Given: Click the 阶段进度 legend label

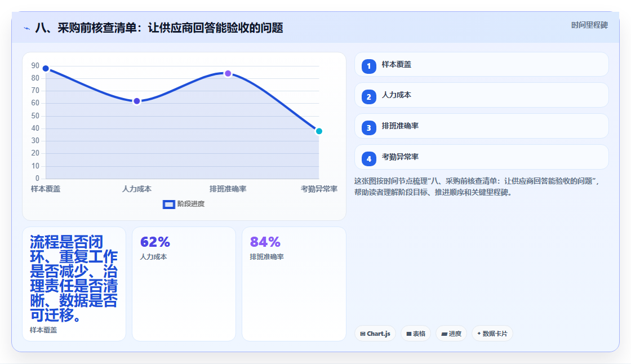Looking at the screenshot, I should pyautogui.click(x=191, y=204).
